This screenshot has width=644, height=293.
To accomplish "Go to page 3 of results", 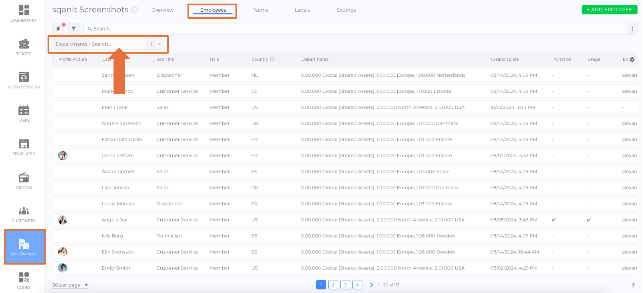I will coord(345,285).
